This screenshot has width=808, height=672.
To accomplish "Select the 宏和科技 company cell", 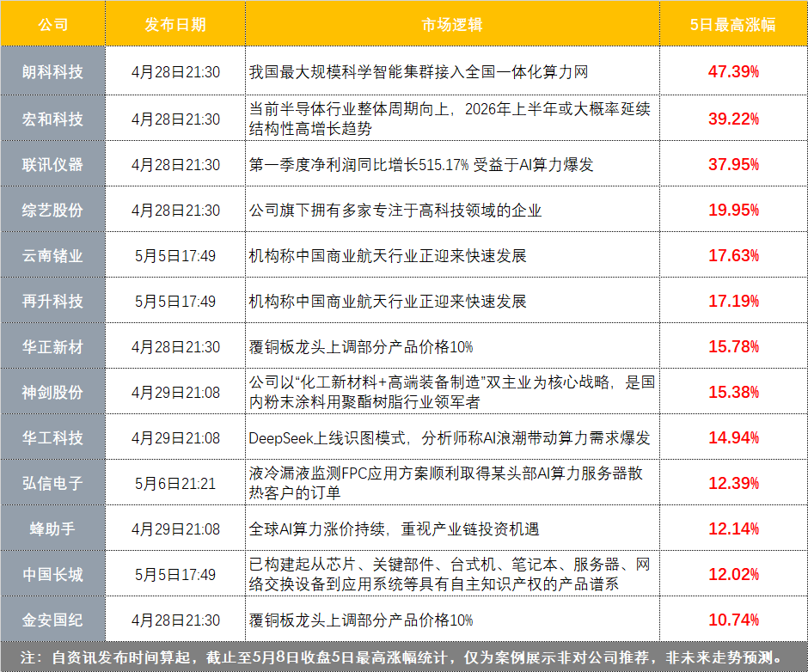I will click(52, 119).
